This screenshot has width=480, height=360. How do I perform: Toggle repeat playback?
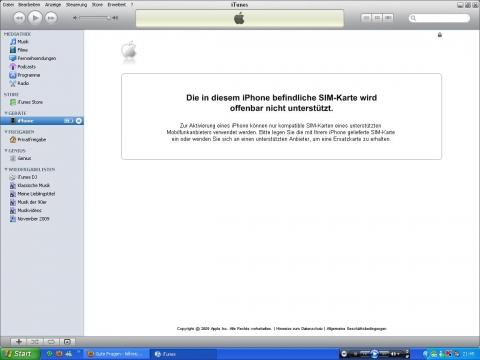coord(51,341)
